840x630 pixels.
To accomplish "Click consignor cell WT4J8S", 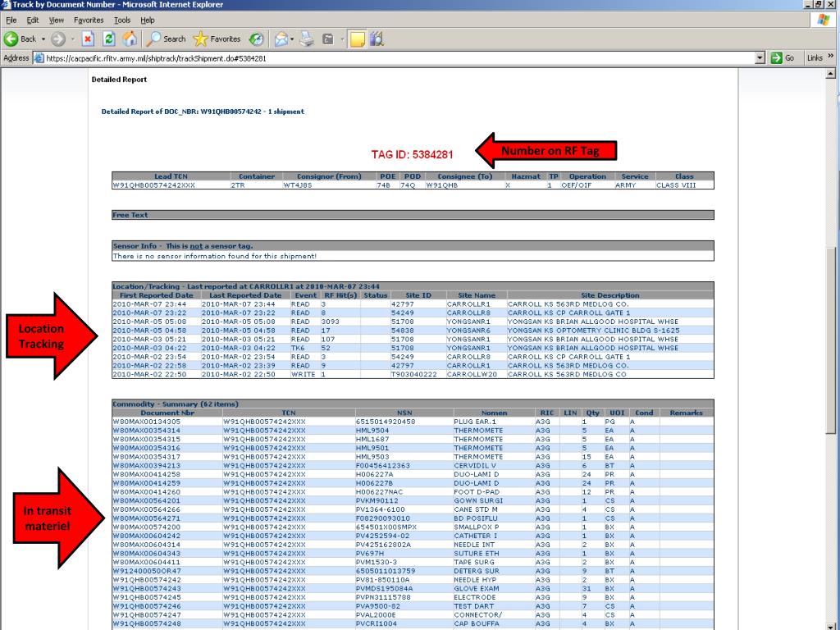I will (x=297, y=185).
